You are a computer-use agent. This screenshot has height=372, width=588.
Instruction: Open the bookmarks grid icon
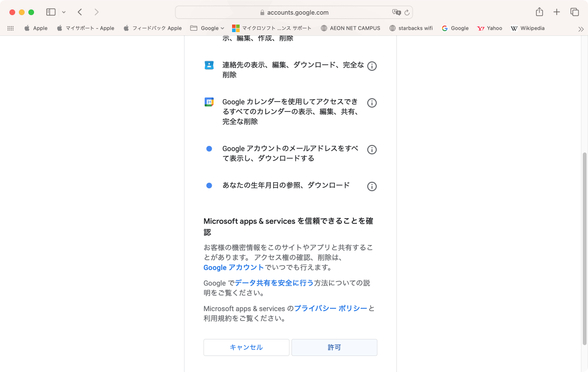click(x=10, y=28)
